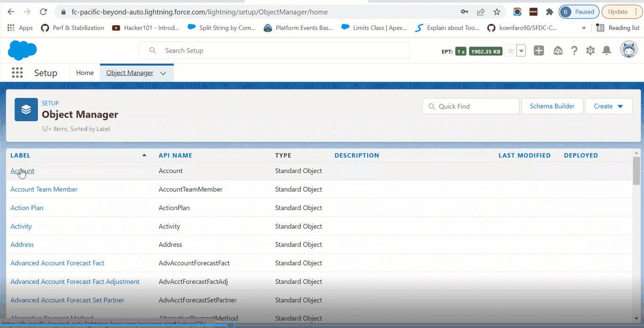Image resolution: width=644 pixels, height=328 pixels.
Task: Open the Activity object
Action: click(x=21, y=226)
